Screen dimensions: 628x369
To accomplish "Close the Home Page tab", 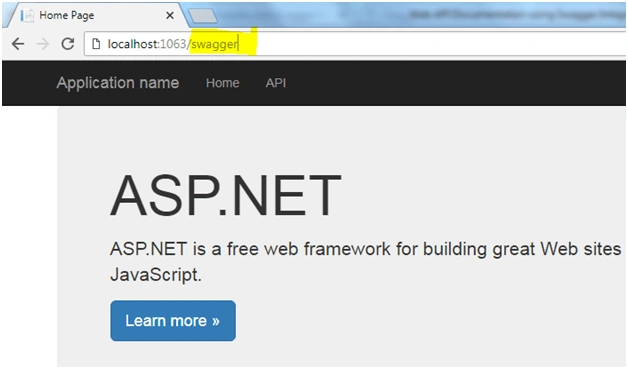I will click(170, 15).
